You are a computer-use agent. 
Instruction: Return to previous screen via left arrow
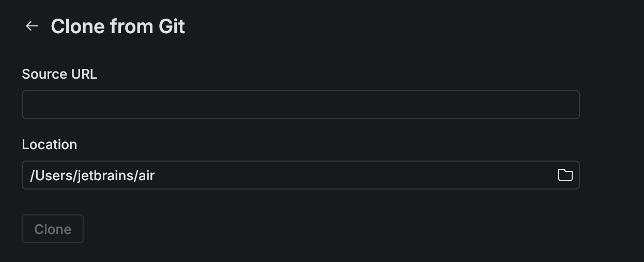click(32, 26)
